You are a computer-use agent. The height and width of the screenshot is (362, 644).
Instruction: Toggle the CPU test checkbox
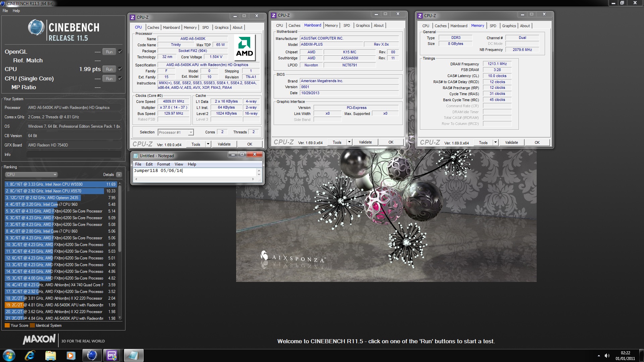click(x=120, y=69)
